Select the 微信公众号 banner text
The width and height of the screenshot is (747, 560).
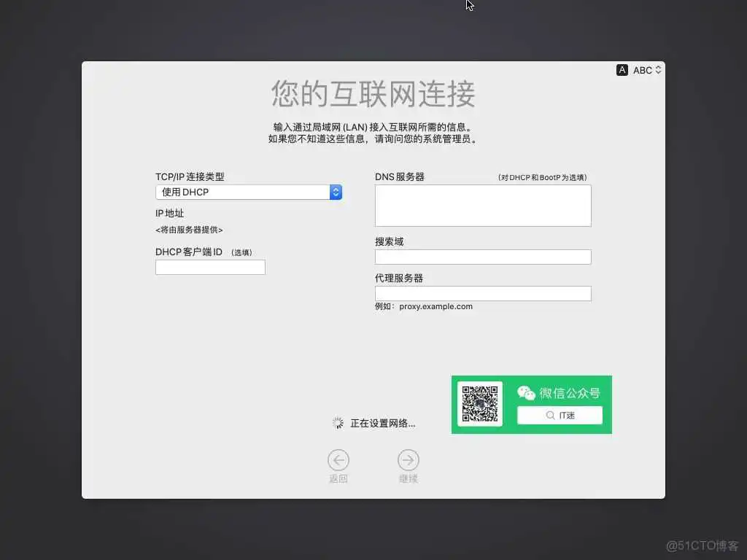click(569, 393)
